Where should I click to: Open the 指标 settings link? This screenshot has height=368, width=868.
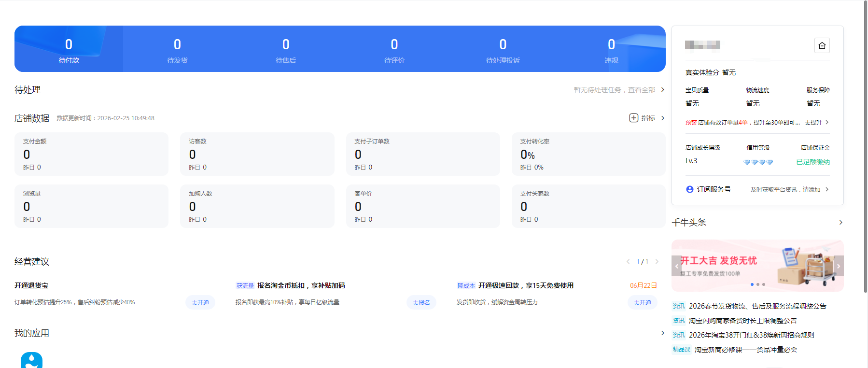[x=648, y=118]
